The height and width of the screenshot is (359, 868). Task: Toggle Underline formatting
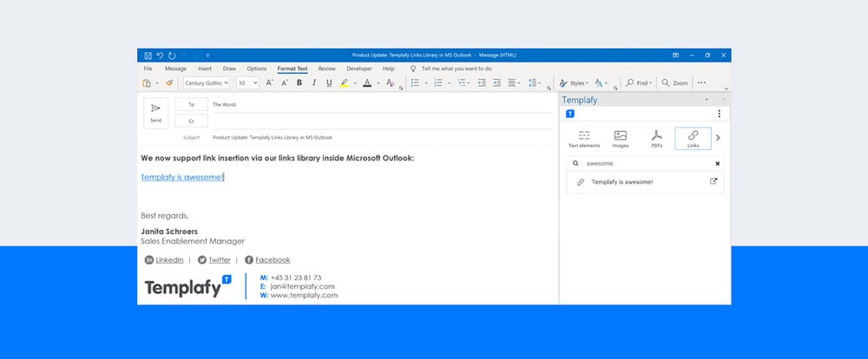tap(329, 83)
